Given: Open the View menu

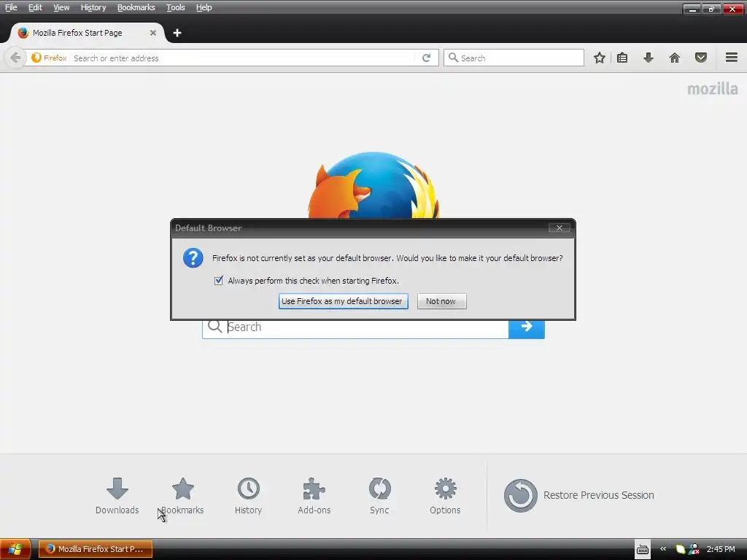Looking at the screenshot, I should pyautogui.click(x=61, y=7).
